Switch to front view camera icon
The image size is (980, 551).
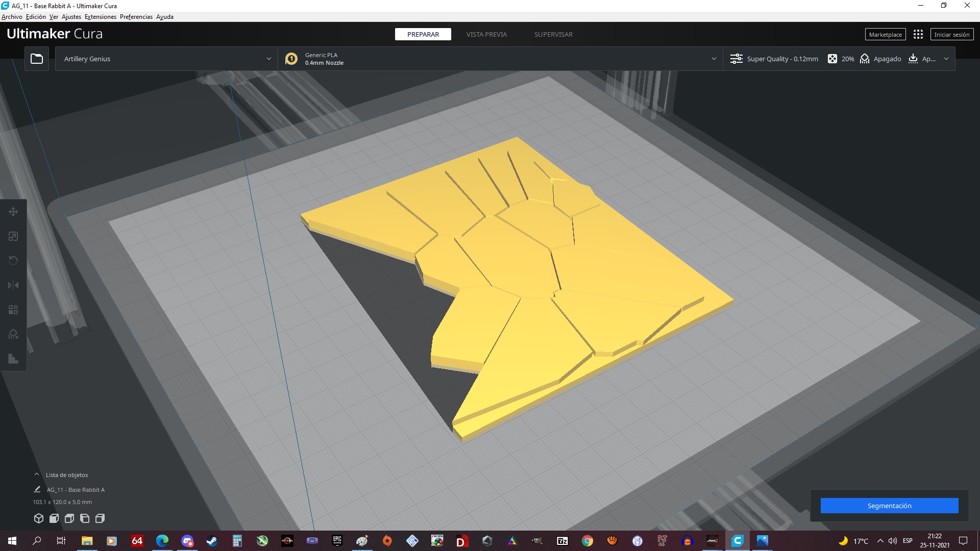(x=54, y=518)
